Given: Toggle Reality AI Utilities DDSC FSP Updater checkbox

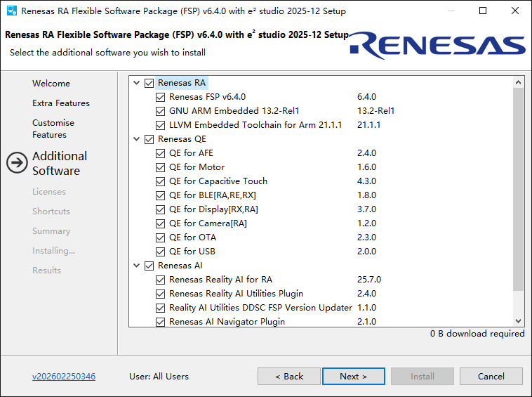Looking at the screenshot, I should [x=161, y=308].
